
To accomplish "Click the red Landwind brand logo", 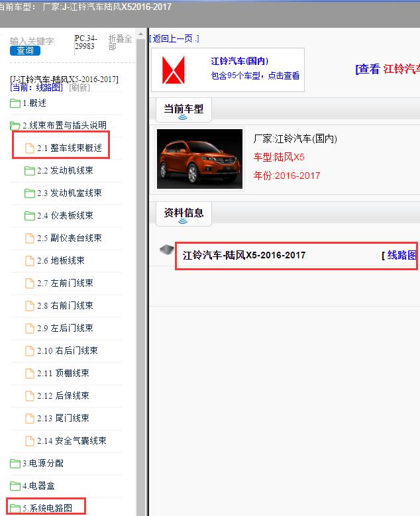I will point(174,70).
